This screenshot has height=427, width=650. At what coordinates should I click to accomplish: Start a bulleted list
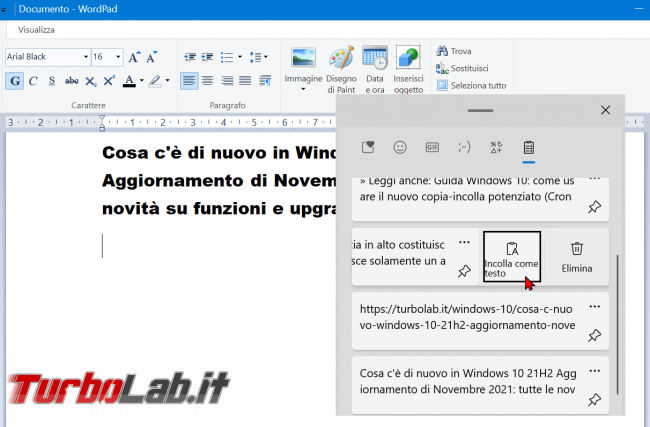coord(227,57)
